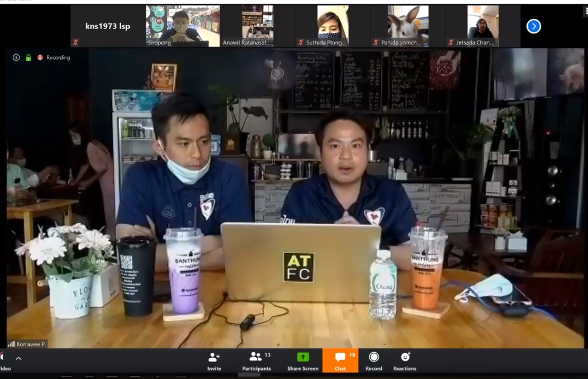The image size is (588, 379).
Task: Click the Korrawee P. speaker name label
Action: coord(27,344)
